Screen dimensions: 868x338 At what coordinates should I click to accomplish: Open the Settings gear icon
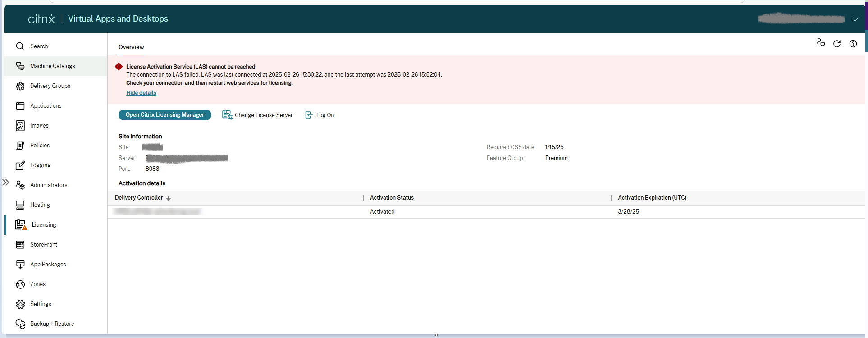(20, 304)
